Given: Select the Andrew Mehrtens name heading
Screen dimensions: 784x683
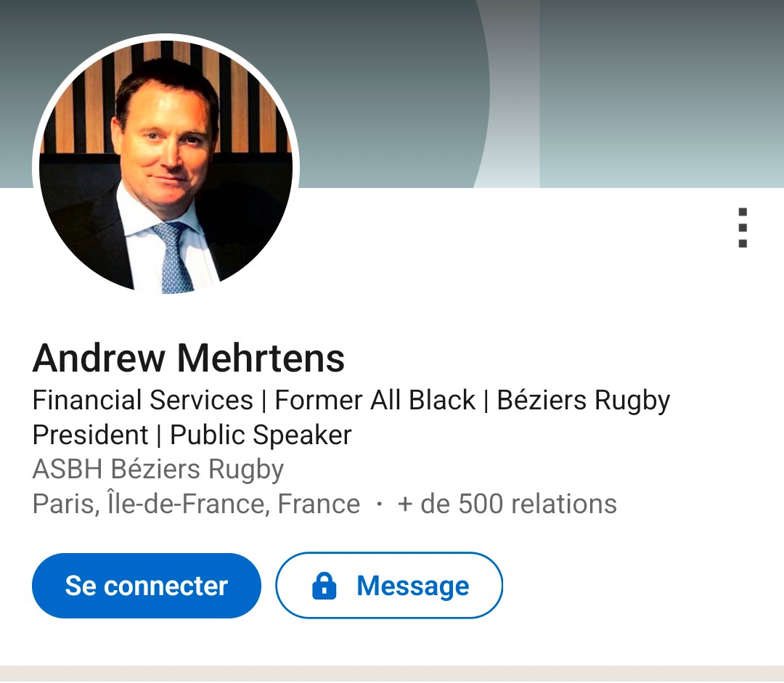Looking at the screenshot, I should click(189, 357).
